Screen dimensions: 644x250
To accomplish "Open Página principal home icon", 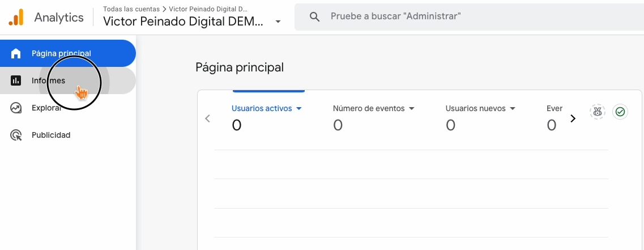I will 16,53.
